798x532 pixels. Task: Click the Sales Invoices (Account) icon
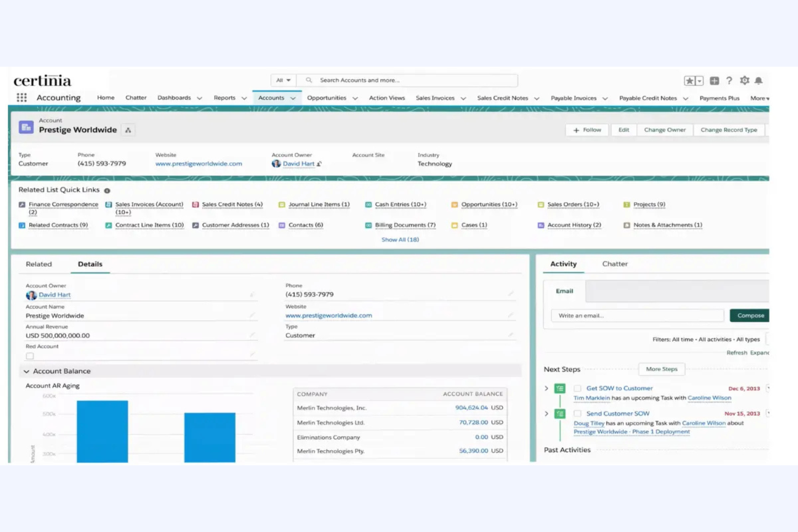coord(108,205)
